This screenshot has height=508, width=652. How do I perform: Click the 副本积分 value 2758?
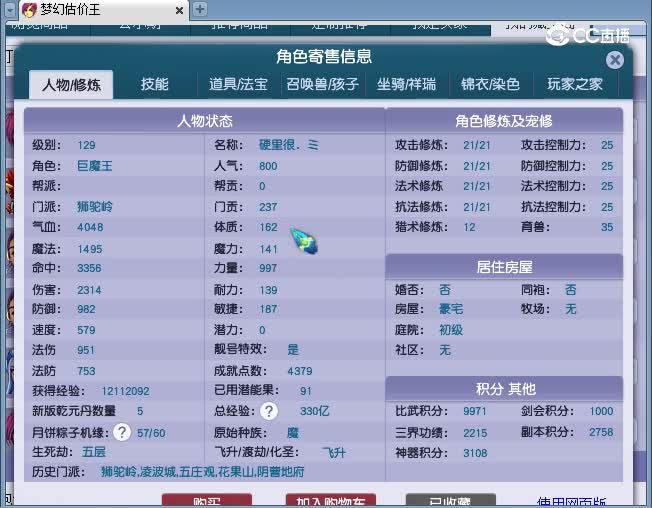(x=601, y=432)
